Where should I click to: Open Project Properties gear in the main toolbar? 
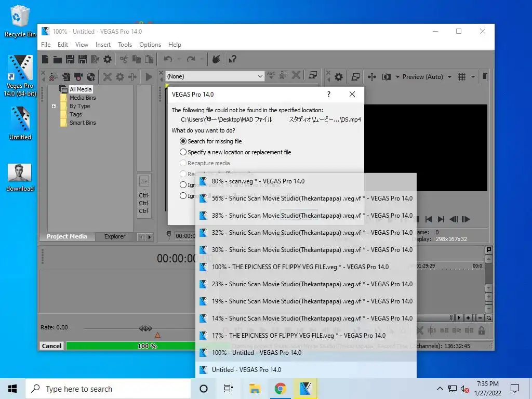coord(107,59)
